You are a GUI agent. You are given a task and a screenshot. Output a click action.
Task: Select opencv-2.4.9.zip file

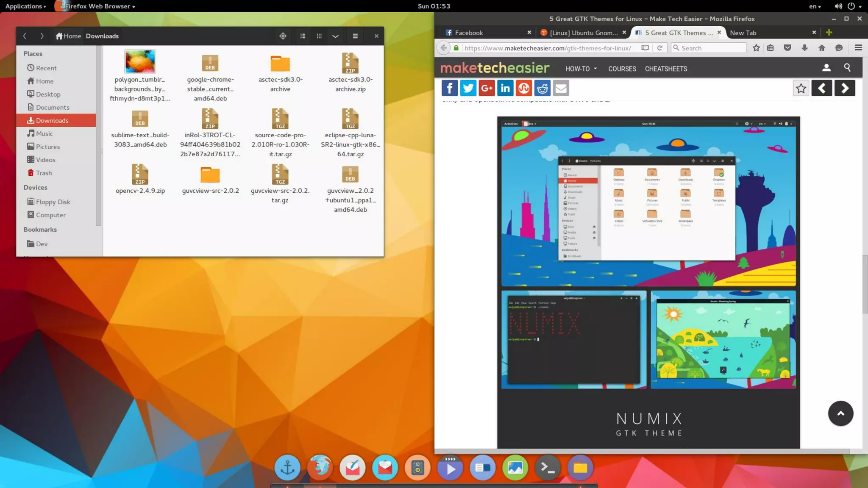tap(140, 174)
